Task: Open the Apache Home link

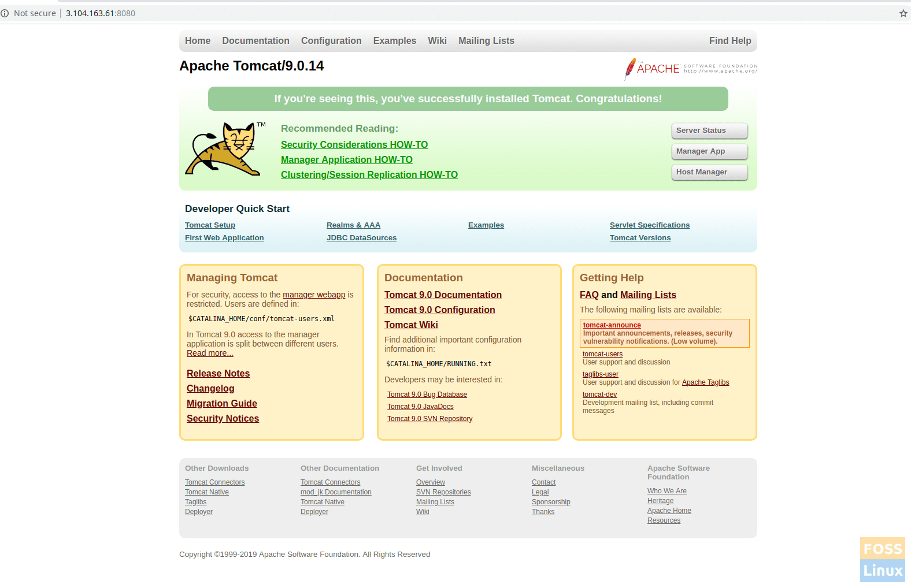Action: (x=669, y=511)
